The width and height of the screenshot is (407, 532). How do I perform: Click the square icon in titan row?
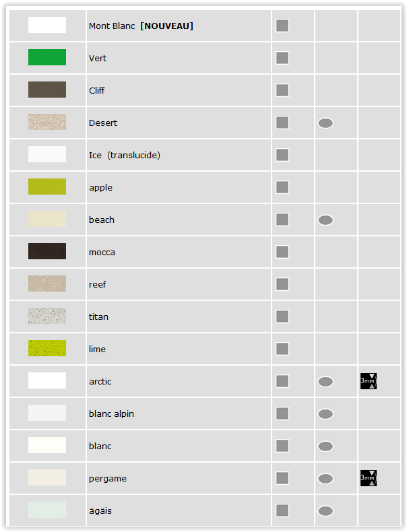(x=282, y=317)
